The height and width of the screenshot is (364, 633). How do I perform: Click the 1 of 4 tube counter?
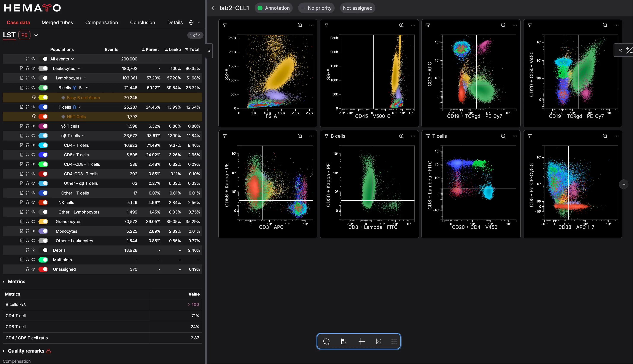(x=195, y=35)
